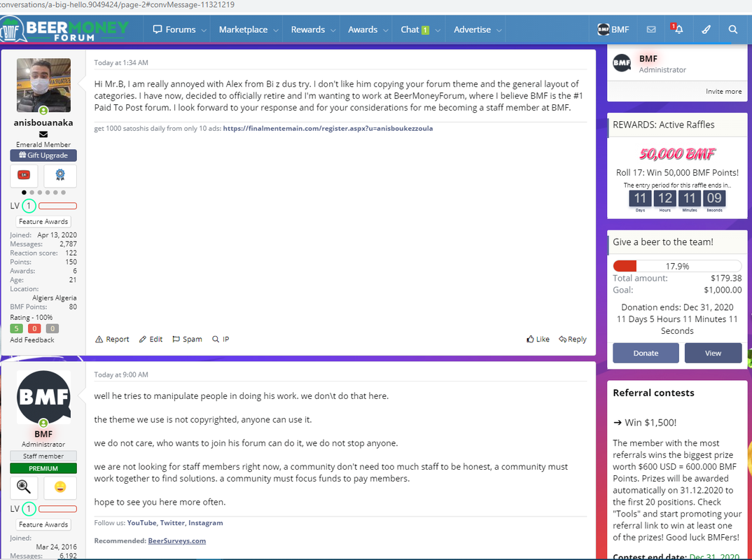This screenshot has height=560, width=752.
Task: Open the Awards menu
Action: [x=363, y=29]
